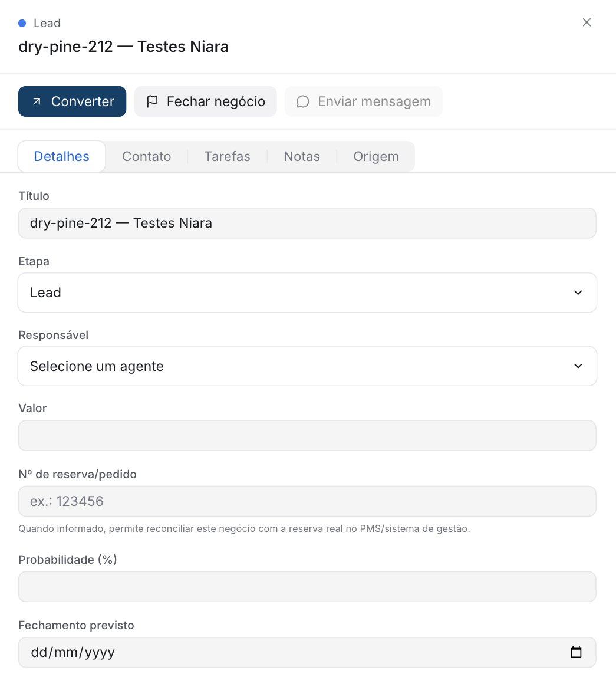
Task: Open the calendar picker icon
Action: (576, 652)
